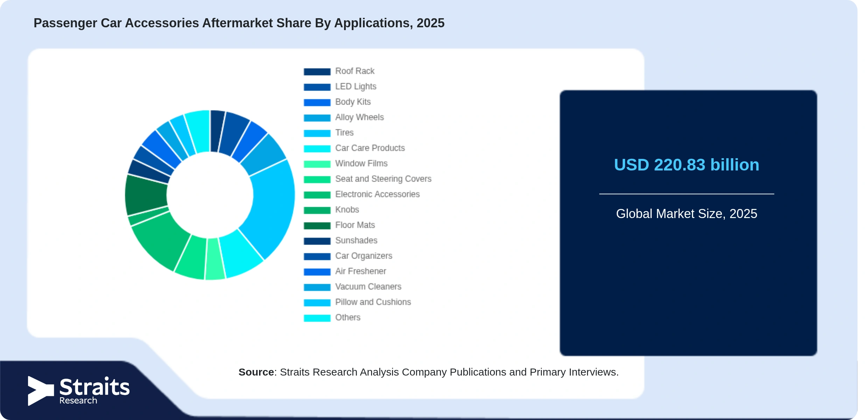Click the Car Care Products legend swatch
The height and width of the screenshot is (420, 868).
317,149
